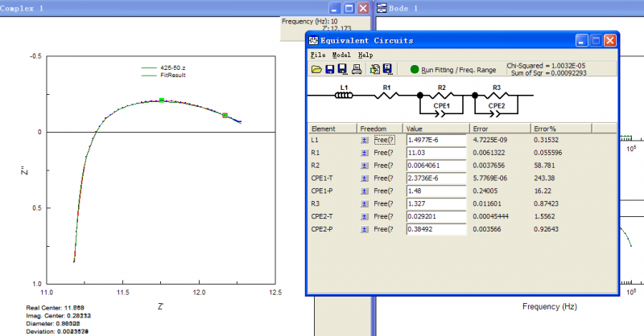Toggle the ± freedom button for CPE2-P
Viewport: 644px width, 336px height.
click(364, 230)
